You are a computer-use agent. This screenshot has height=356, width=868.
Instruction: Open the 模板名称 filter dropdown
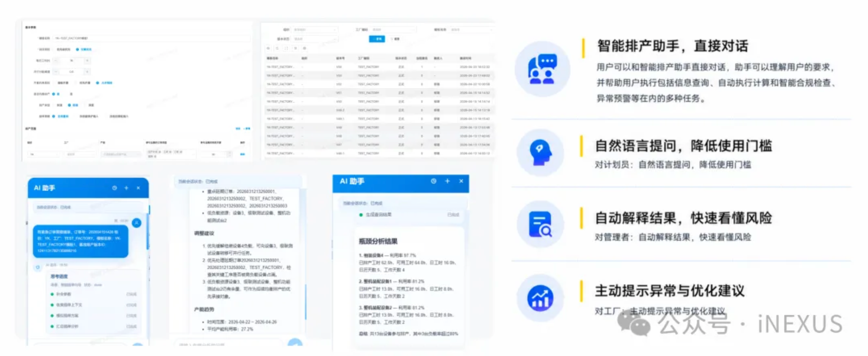point(472,29)
